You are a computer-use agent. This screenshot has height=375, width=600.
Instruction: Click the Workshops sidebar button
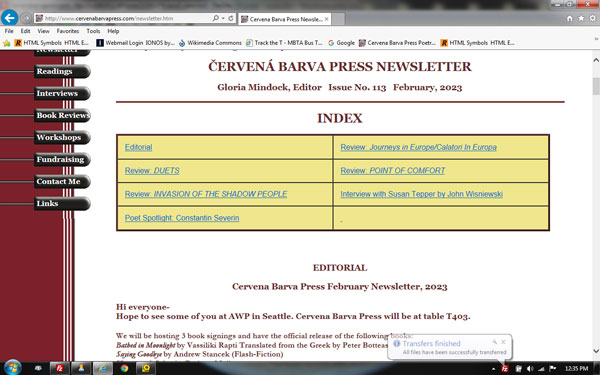(62, 137)
